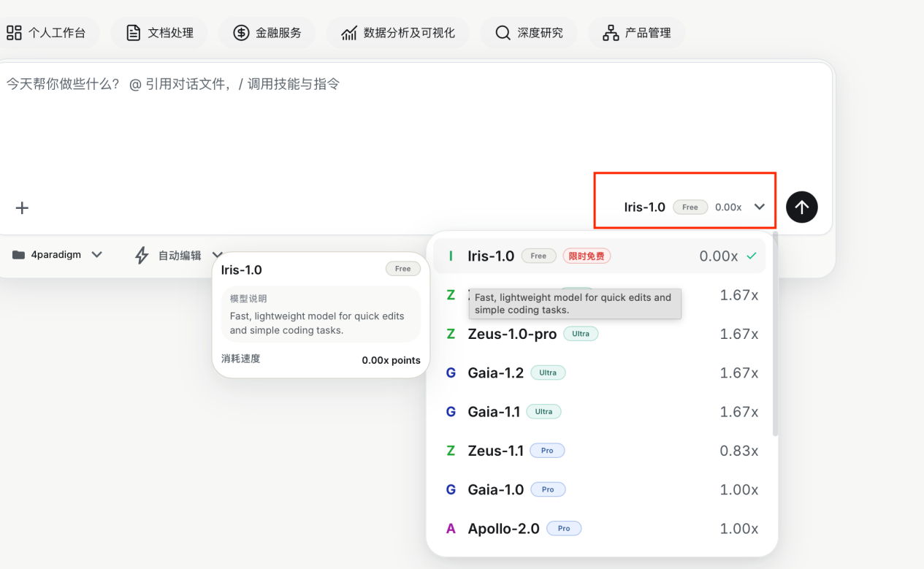Click the Free badge in Iris-1.0 info card
This screenshot has width=924, height=569.
tap(402, 269)
